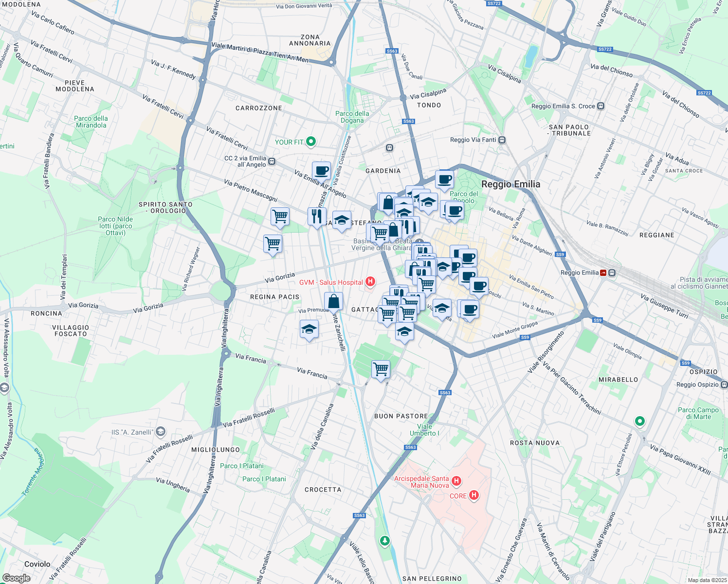Select the shopping bag marker on Via Premuda

coord(334,301)
